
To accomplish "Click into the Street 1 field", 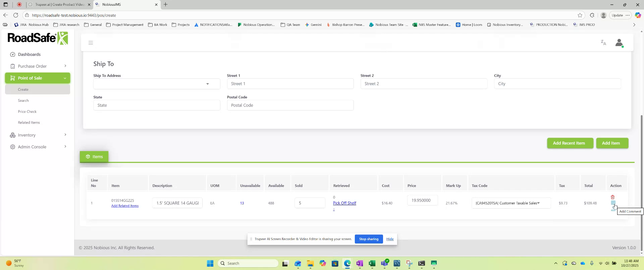I will click(290, 84).
